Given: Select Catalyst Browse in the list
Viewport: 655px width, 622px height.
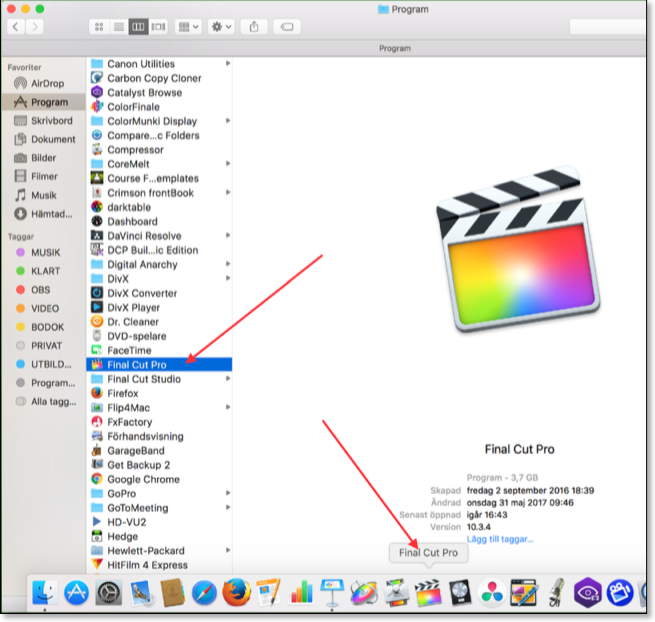Looking at the screenshot, I should [159, 92].
